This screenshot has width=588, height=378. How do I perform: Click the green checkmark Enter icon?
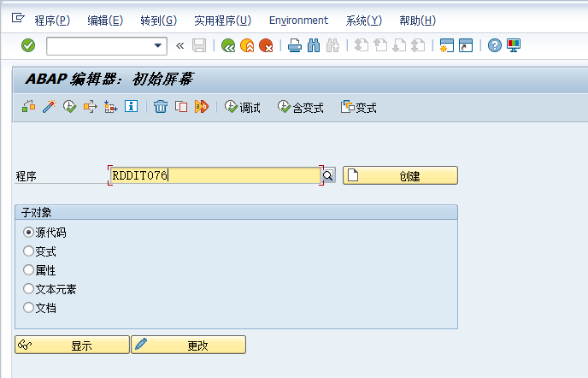point(28,46)
